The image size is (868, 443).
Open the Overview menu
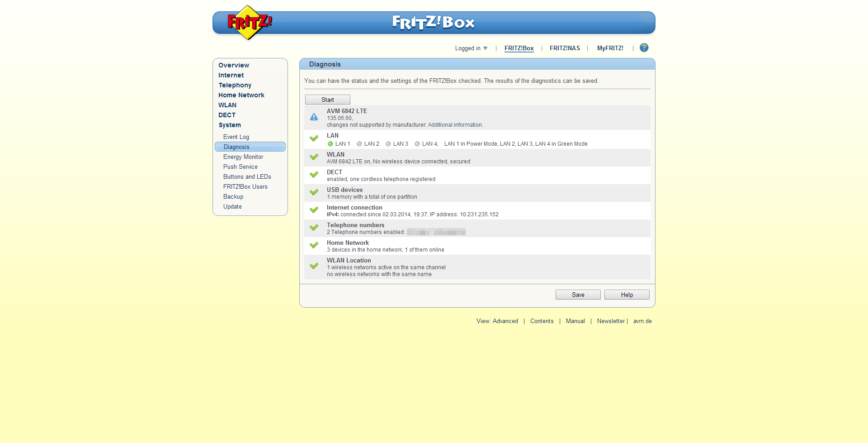tap(234, 65)
